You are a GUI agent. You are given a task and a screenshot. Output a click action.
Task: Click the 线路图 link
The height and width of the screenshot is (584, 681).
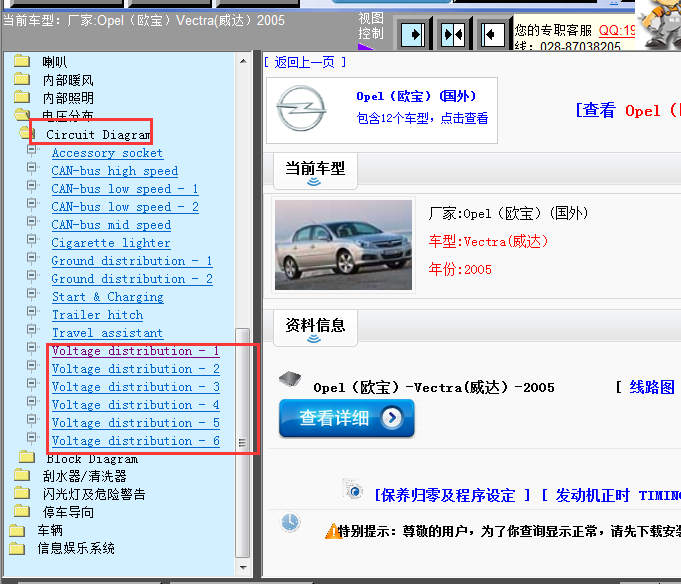coord(651,387)
